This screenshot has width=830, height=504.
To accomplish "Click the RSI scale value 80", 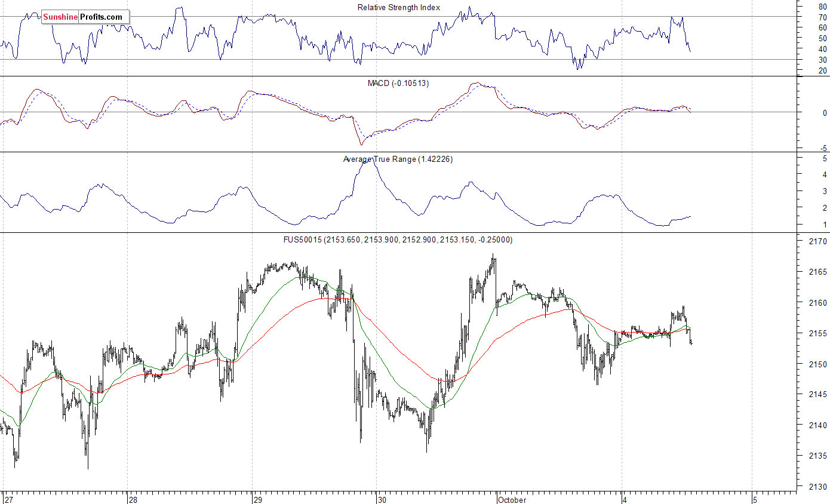I will click(x=823, y=6).
